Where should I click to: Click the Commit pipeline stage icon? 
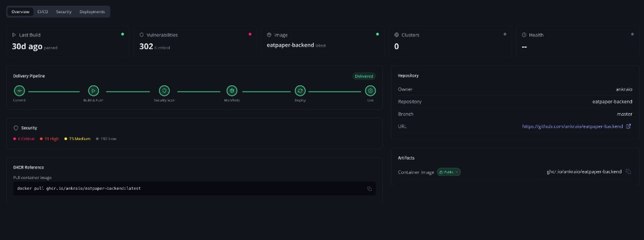[x=19, y=91]
